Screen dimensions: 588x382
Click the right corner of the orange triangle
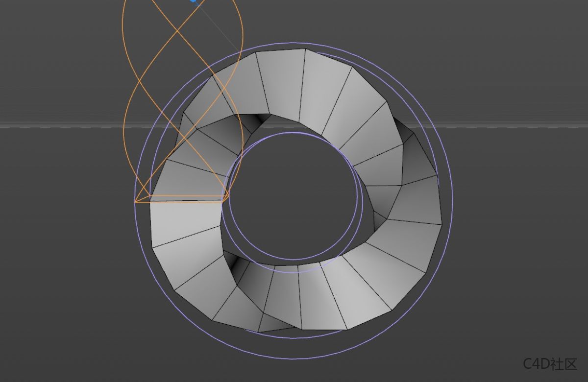228,197
